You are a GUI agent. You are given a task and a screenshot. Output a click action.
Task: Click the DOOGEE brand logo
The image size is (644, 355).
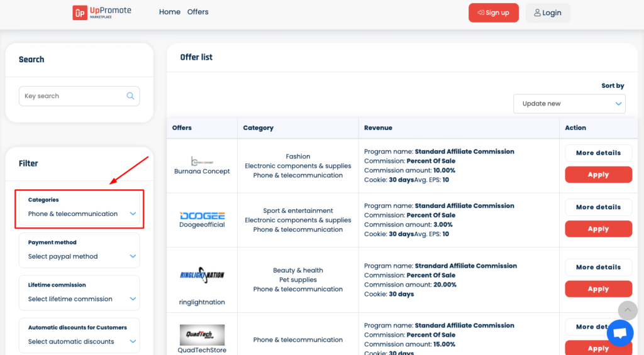(x=202, y=216)
